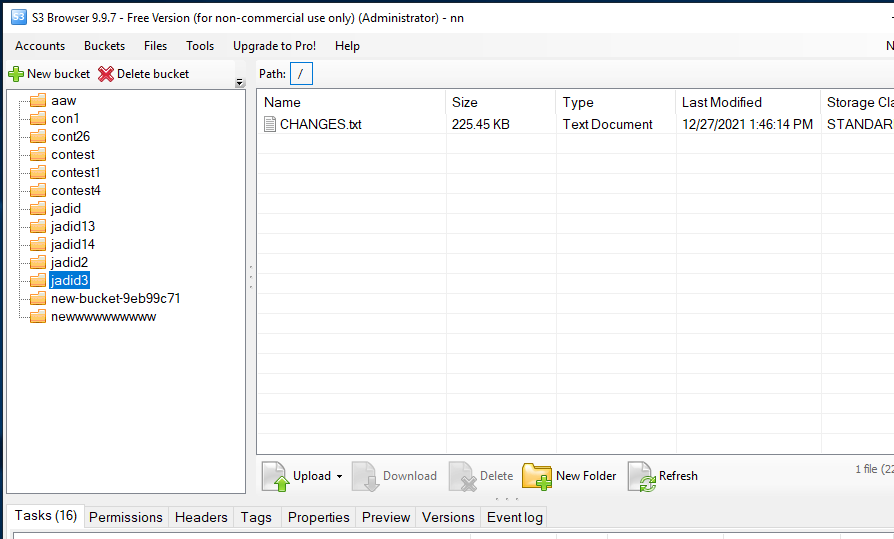The height and width of the screenshot is (539, 894).
Task: Click the green New bucket plus icon
Action: (16, 74)
